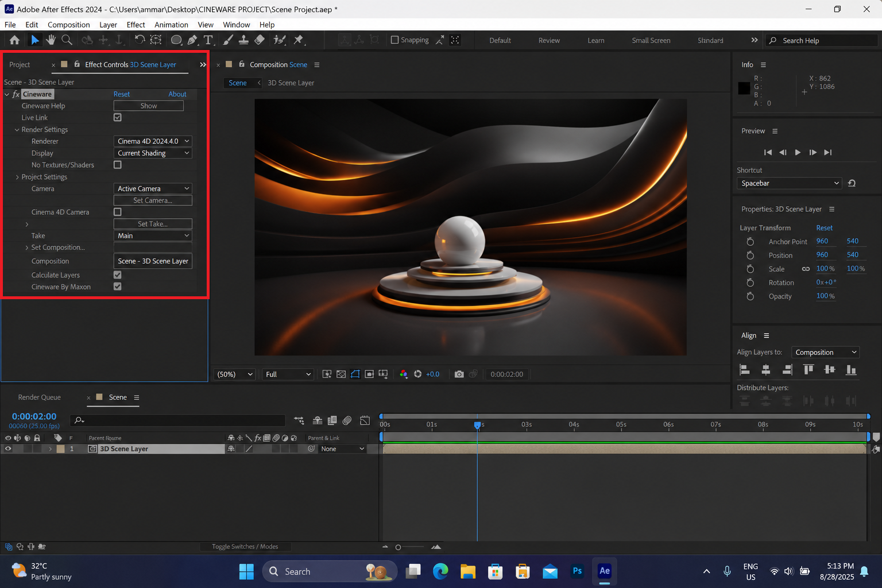Viewport: 882px width, 588px height.
Task: Click Reset Exposure icon in viewer
Action: (417, 374)
